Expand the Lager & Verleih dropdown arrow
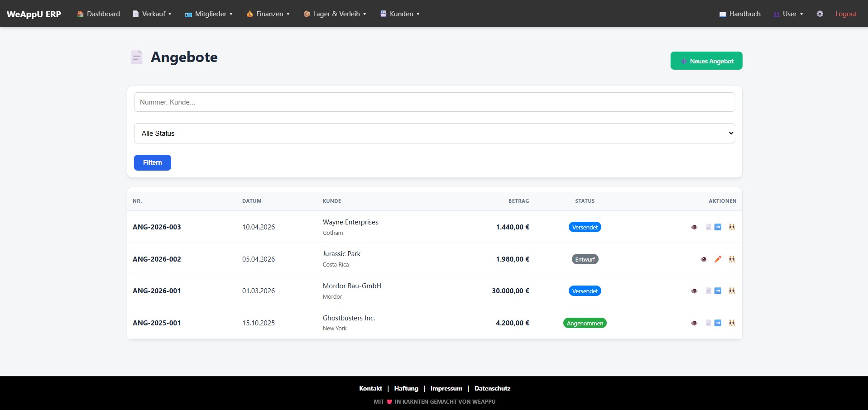The width and height of the screenshot is (868, 410). [364, 14]
